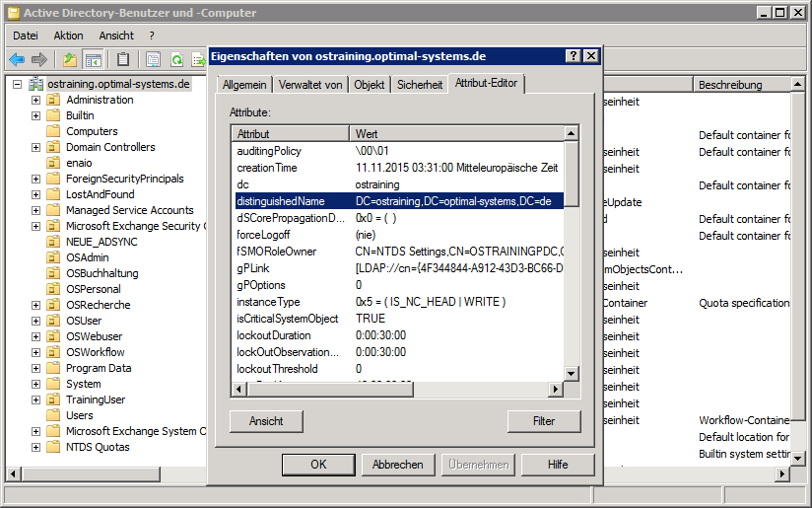Open the Ansicht menu in menu bar
This screenshot has width=812, height=508.
[x=116, y=36]
